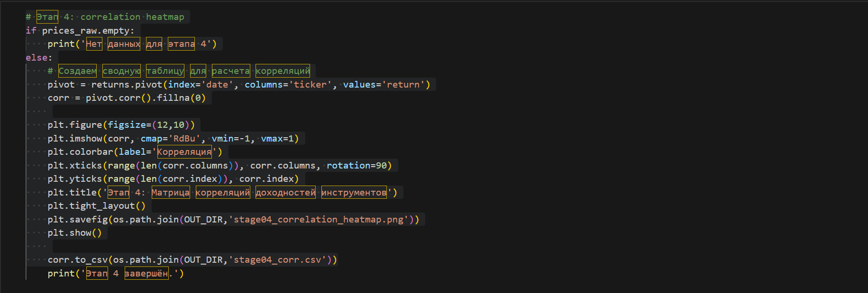Click the plt.yticks function call
The height and width of the screenshot is (293, 868).
[x=74, y=179]
